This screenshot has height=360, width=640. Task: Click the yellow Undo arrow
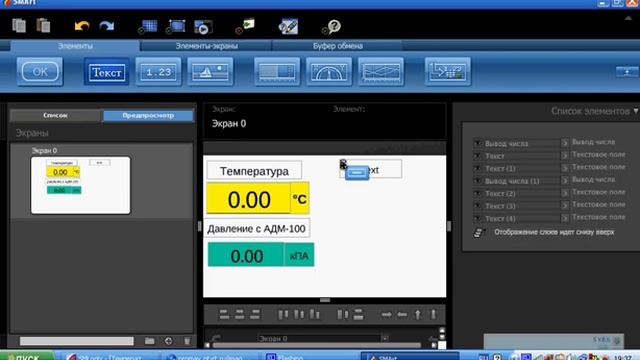point(82,26)
